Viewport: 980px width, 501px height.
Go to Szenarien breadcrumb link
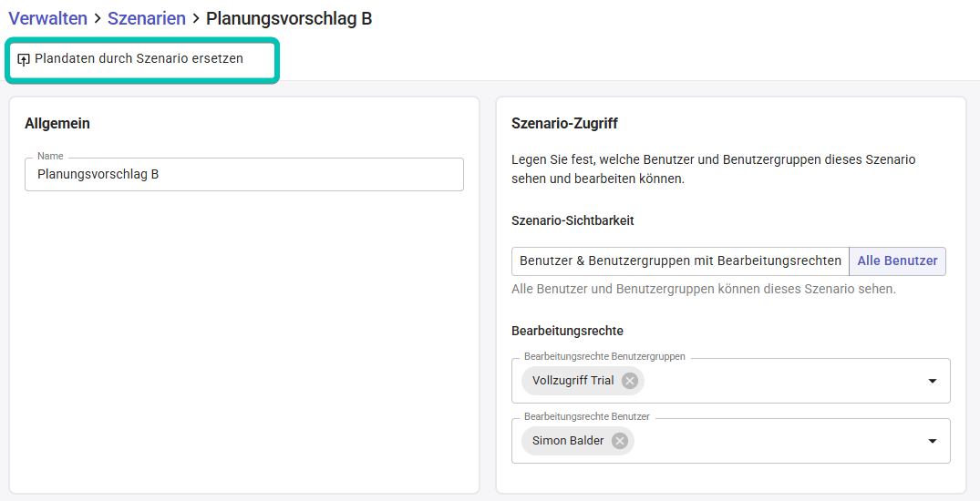(x=146, y=19)
